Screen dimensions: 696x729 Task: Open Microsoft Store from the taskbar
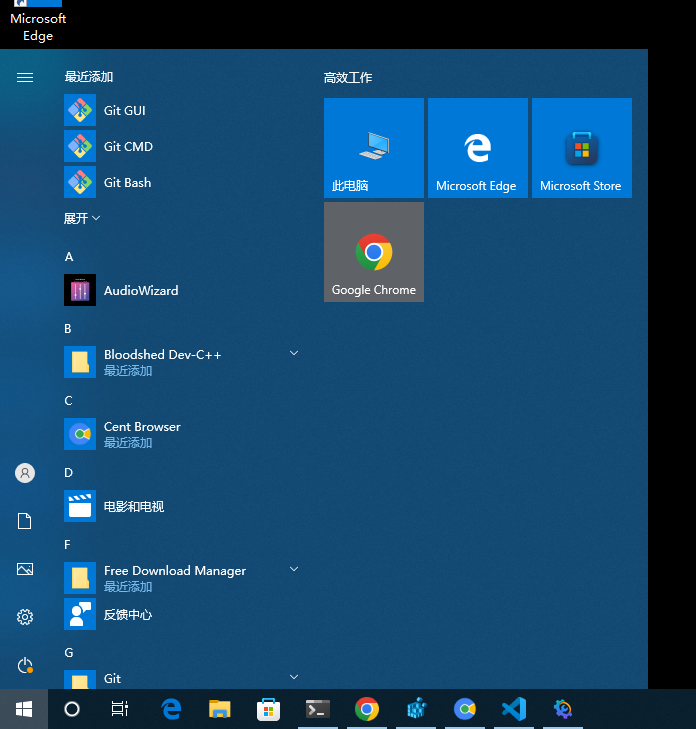tap(269, 709)
